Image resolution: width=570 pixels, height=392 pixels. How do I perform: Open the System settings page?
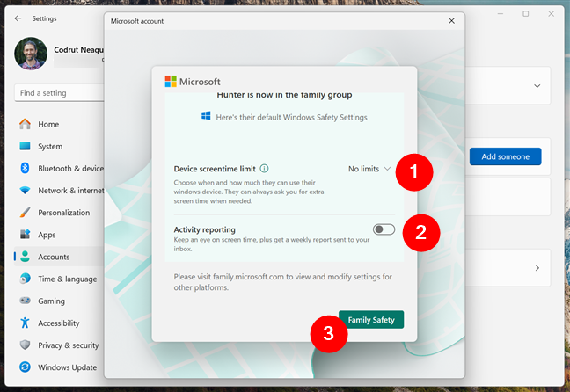[x=59, y=146]
